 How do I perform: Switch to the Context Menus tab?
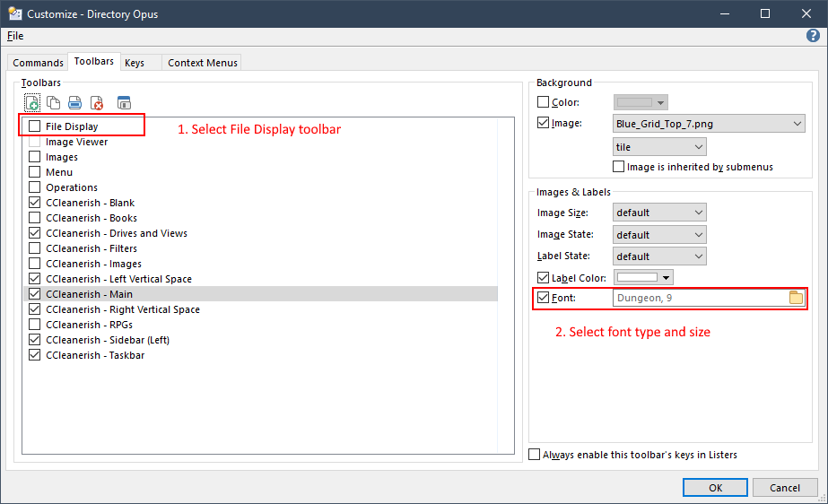pos(202,63)
